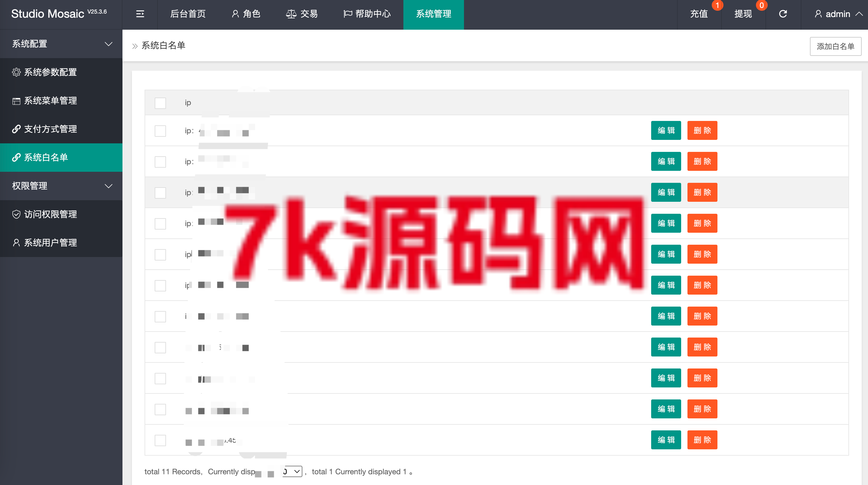Click the user icon beside 角色
The image size is (868, 485).
click(x=235, y=14)
